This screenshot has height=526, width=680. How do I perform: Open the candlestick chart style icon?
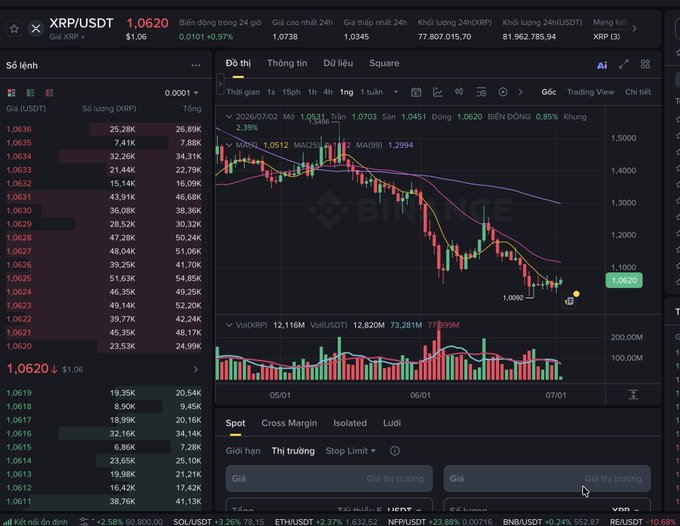tap(459, 91)
